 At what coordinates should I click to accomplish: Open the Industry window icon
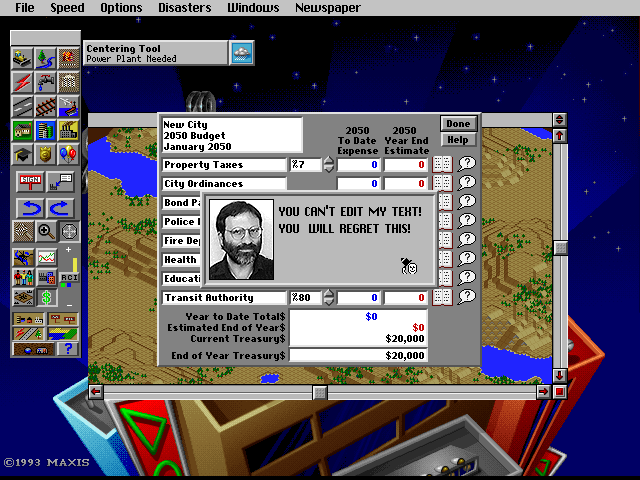[x=47, y=278]
